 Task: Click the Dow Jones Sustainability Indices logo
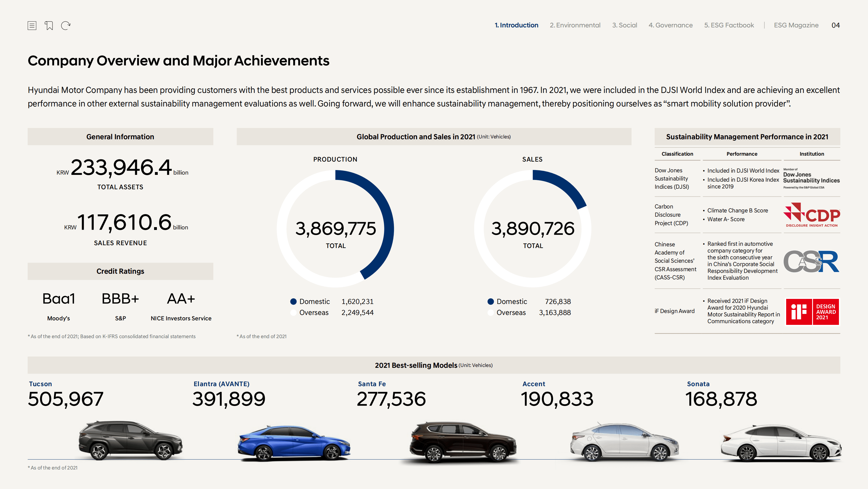click(812, 179)
